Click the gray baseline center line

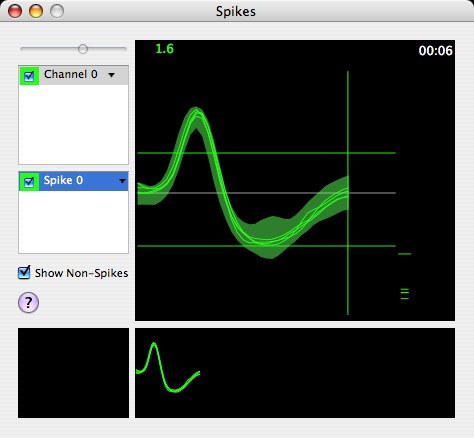coord(266,193)
